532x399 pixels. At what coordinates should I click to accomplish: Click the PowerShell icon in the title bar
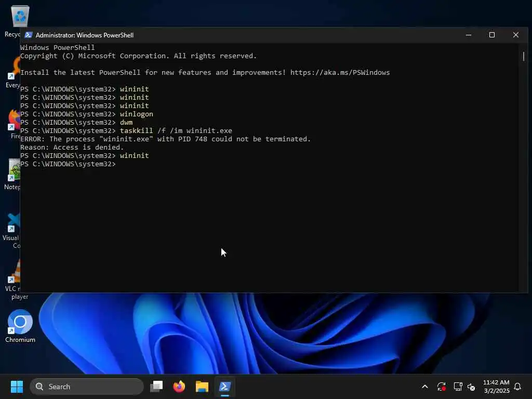point(29,35)
